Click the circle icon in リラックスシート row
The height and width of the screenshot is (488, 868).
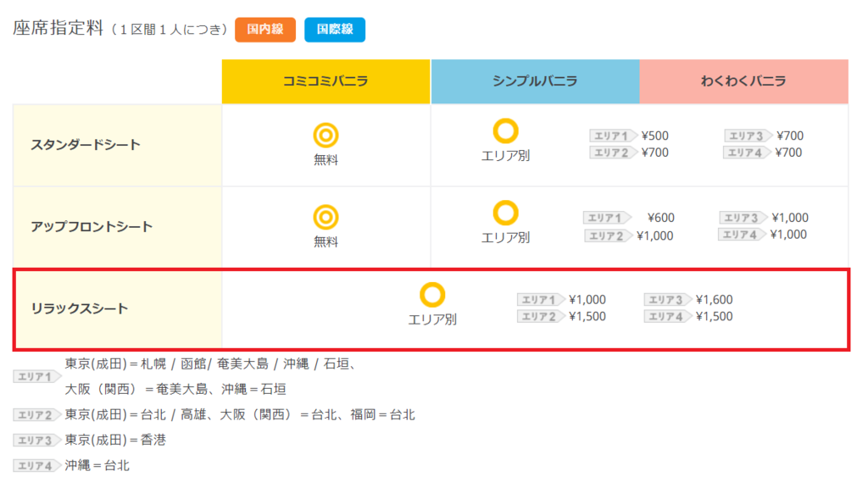tap(432, 295)
